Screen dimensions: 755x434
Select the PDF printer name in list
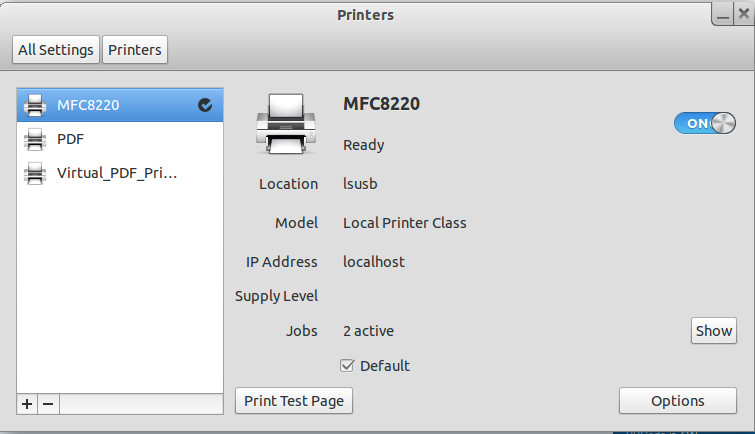[x=70, y=139]
